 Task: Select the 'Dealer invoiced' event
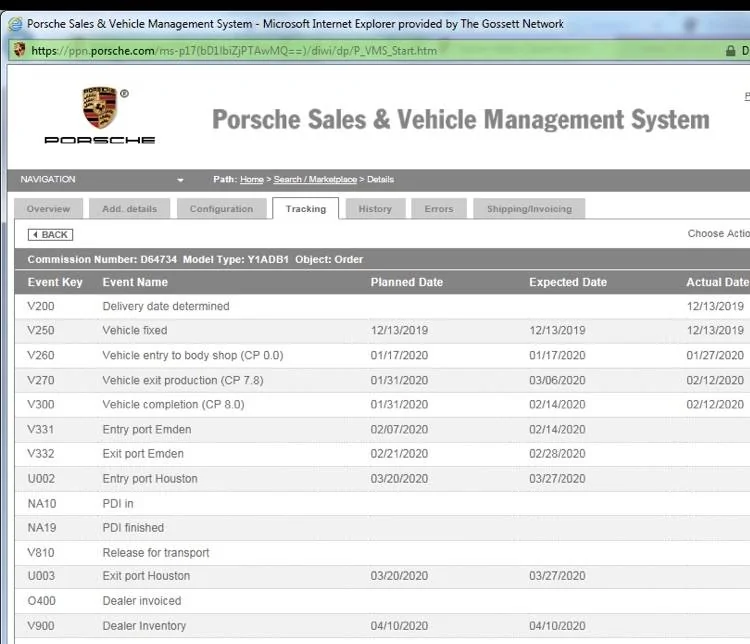[142, 600]
